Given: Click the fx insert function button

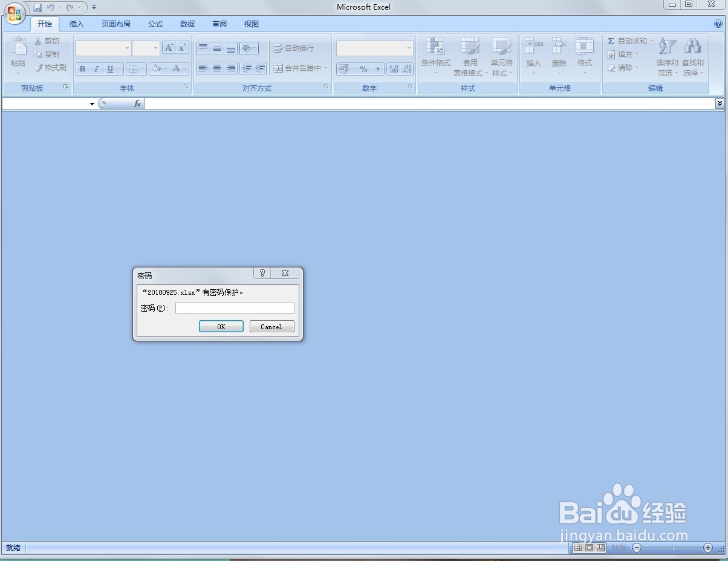Looking at the screenshot, I should (x=137, y=104).
